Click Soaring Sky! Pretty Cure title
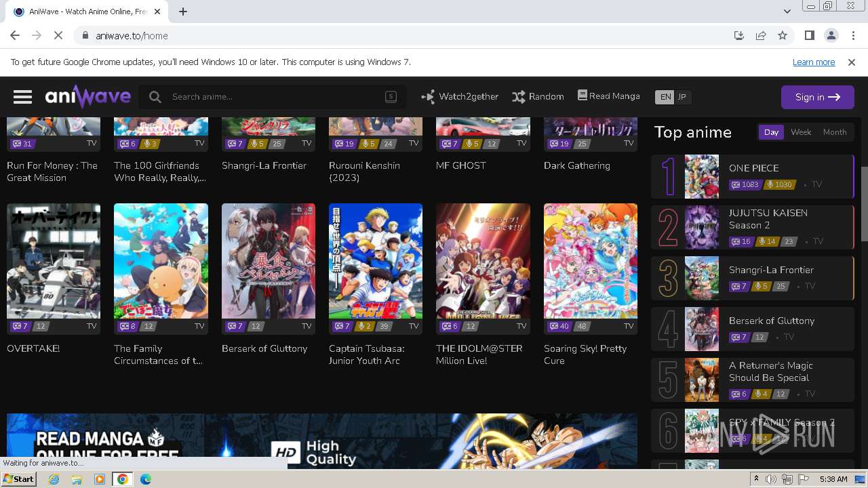Screen dimensions: 868x488 [585, 354]
